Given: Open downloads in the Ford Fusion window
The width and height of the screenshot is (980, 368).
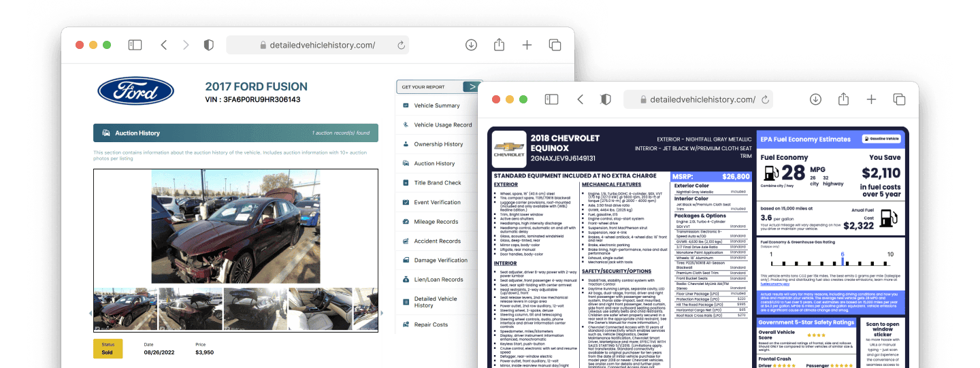Looking at the screenshot, I should (x=471, y=45).
